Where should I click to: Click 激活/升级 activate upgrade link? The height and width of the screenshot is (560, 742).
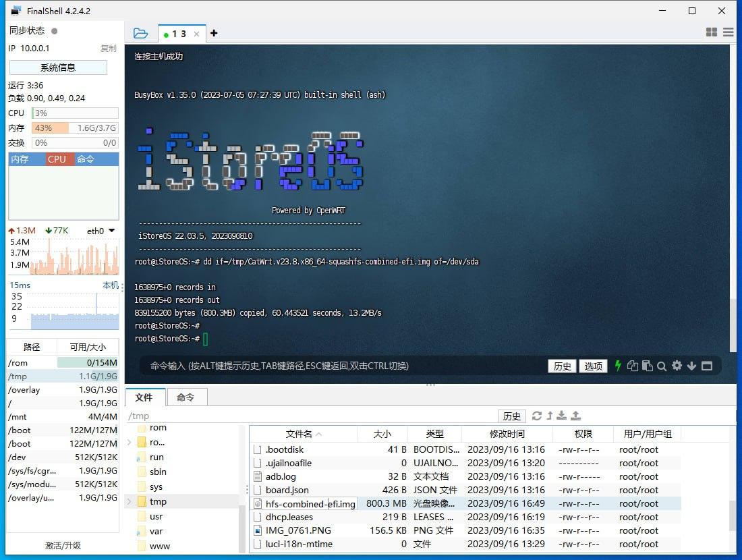coord(63,545)
